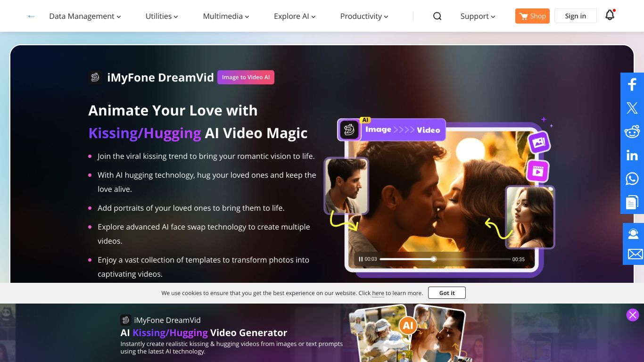644x362 pixels.
Task: Expand the Multimedia menu
Action: coord(226,16)
